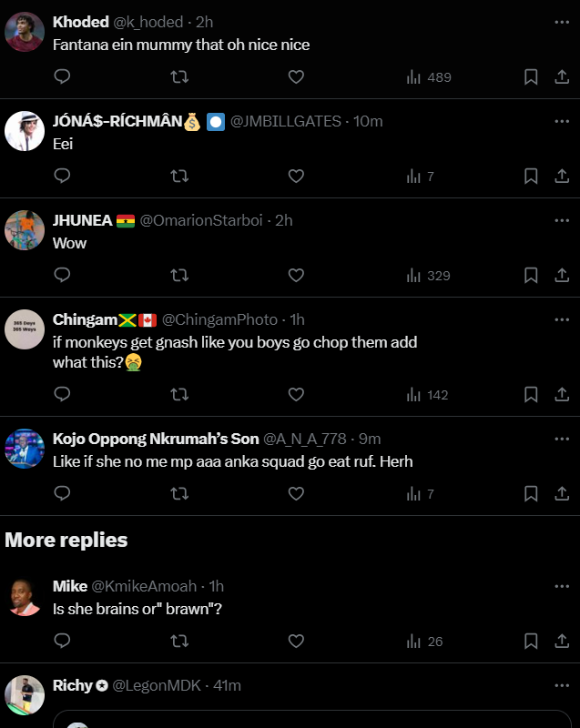This screenshot has height=728, width=580.
Task: Repost Kojo Oppong Nkrumah's Son tweet
Action: [179, 493]
